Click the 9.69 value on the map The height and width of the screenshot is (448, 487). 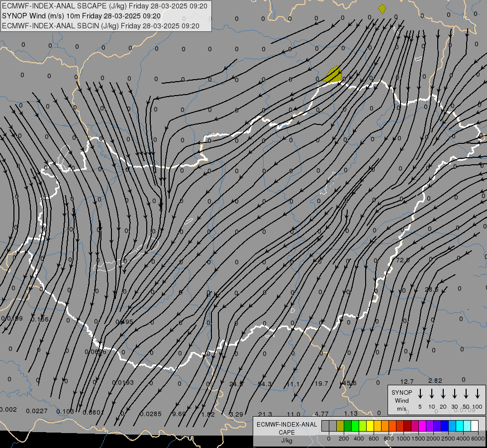click(x=179, y=414)
